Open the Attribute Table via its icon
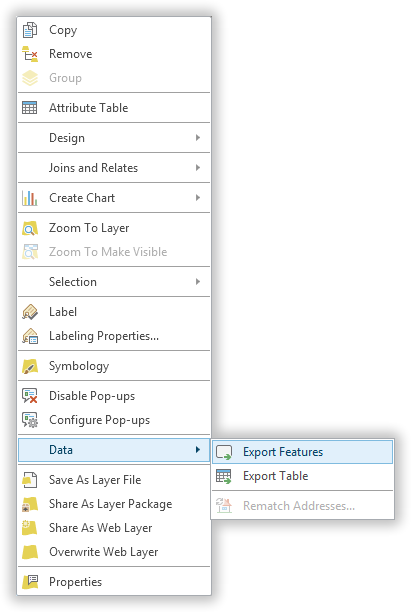 [30, 108]
